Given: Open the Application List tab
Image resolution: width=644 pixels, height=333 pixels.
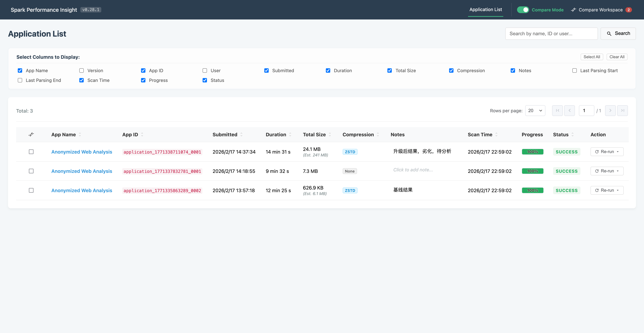Looking at the screenshot, I should coord(485,10).
